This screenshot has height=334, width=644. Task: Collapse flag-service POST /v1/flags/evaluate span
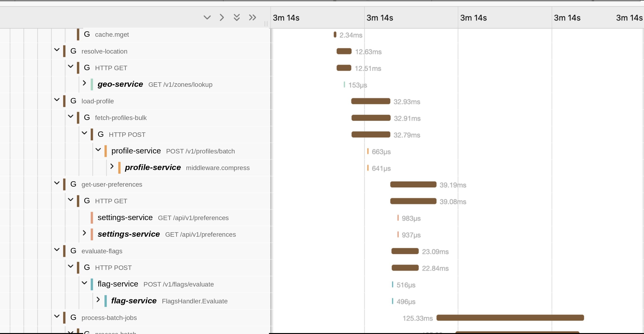85,283
